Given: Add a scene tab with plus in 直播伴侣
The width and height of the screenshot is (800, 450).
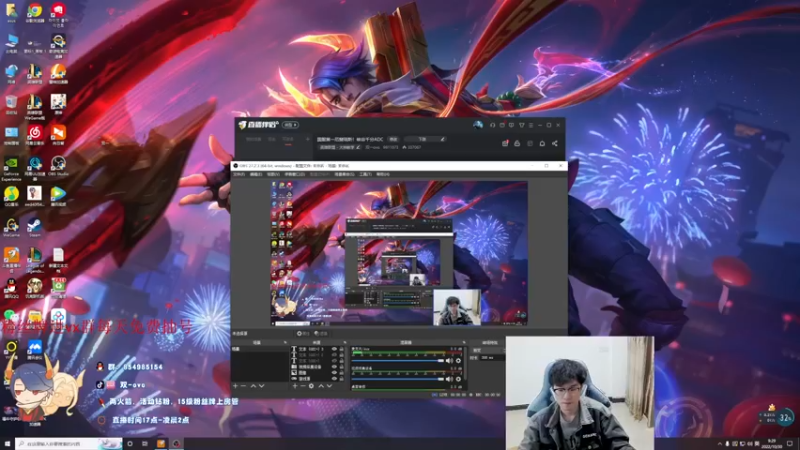Looking at the screenshot, I should pyautogui.click(x=308, y=139).
